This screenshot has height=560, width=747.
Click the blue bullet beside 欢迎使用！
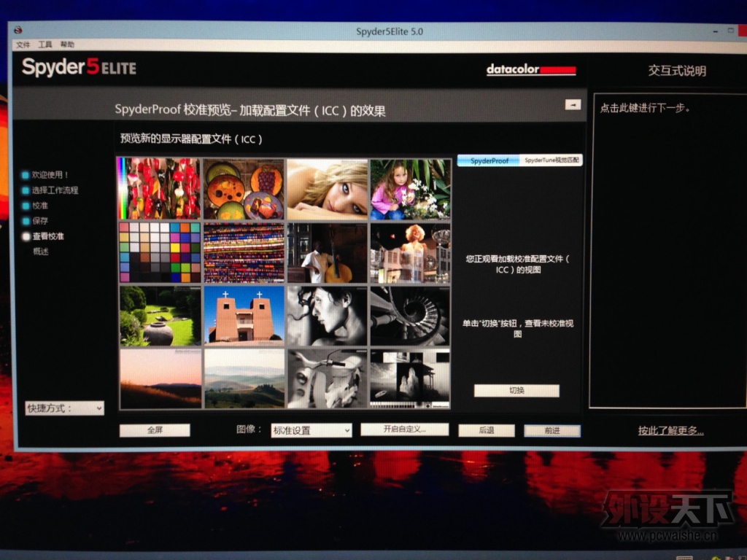click(x=26, y=175)
